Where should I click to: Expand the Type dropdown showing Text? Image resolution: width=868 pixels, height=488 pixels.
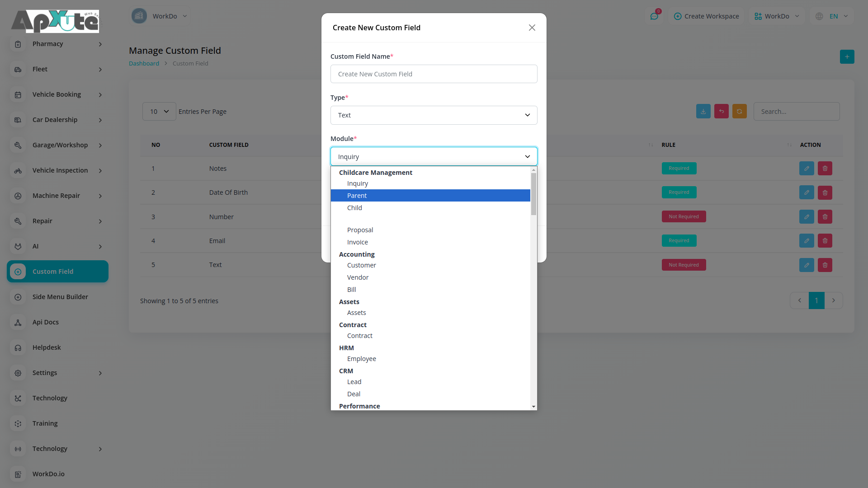[434, 115]
